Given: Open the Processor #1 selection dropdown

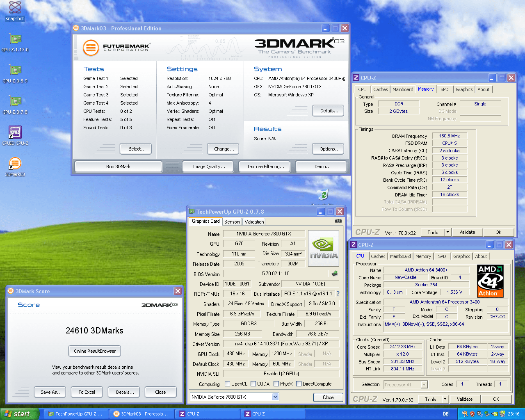Looking at the screenshot, I should (x=406, y=384).
